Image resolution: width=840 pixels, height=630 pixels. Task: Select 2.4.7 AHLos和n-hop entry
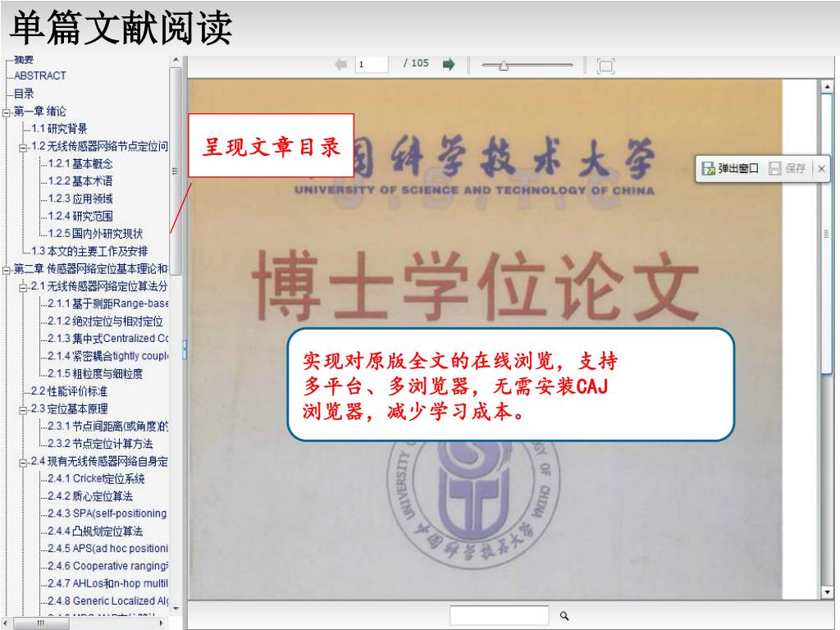click(x=108, y=583)
